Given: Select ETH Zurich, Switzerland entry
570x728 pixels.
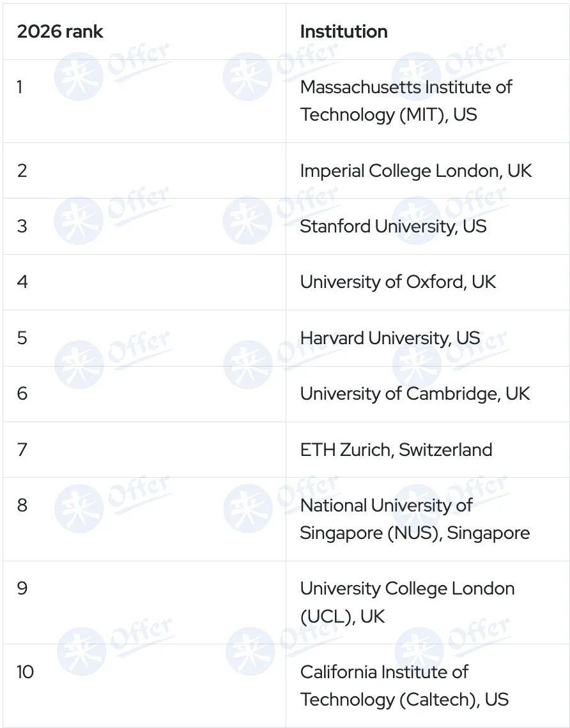Looking at the screenshot, I should (x=396, y=450).
